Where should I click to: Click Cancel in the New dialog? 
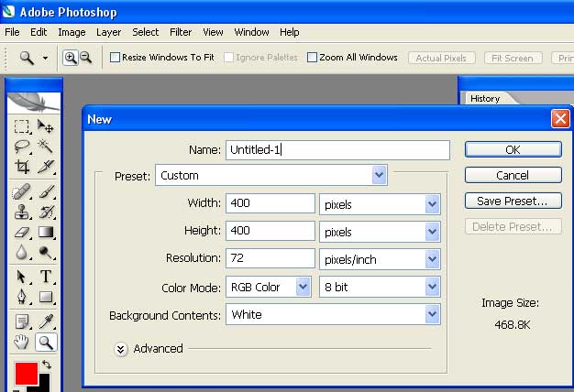pyautogui.click(x=513, y=175)
